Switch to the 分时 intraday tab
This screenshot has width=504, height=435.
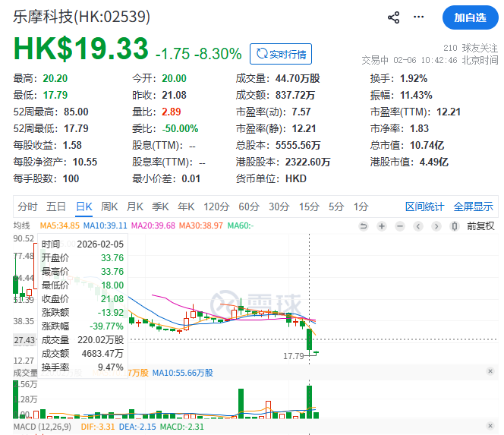(x=27, y=206)
